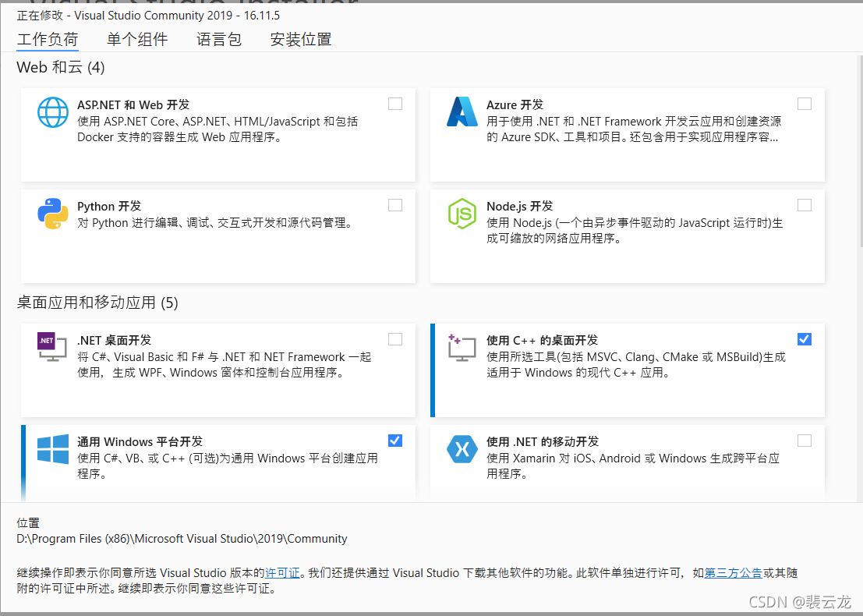Open the 语言包 tab

pos(219,40)
